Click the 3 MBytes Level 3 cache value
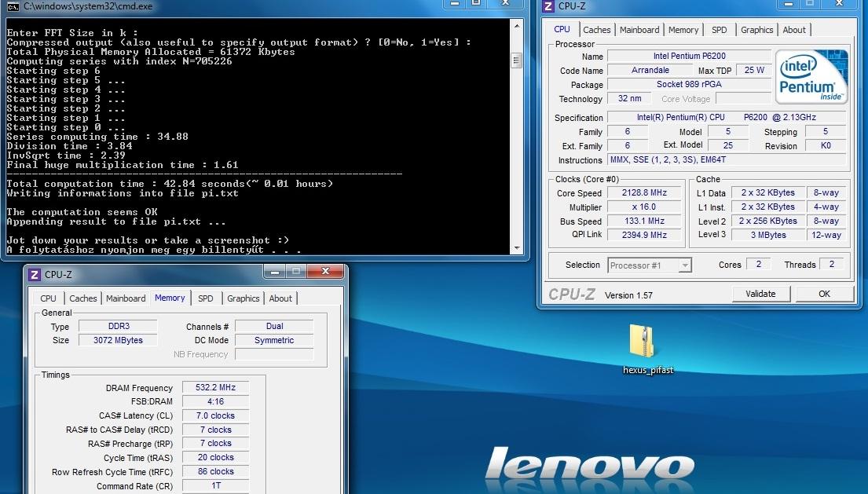The width and height of the screenshot is (868, 494). (x=767, y=235)
